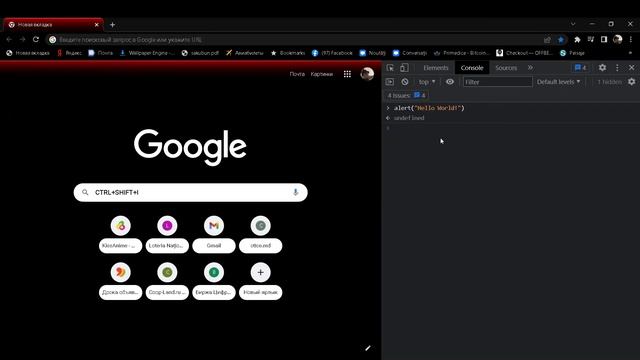Toggle the browser side panel icon
The width and height of the screenshot is (640, 360).
coord(604,39)
